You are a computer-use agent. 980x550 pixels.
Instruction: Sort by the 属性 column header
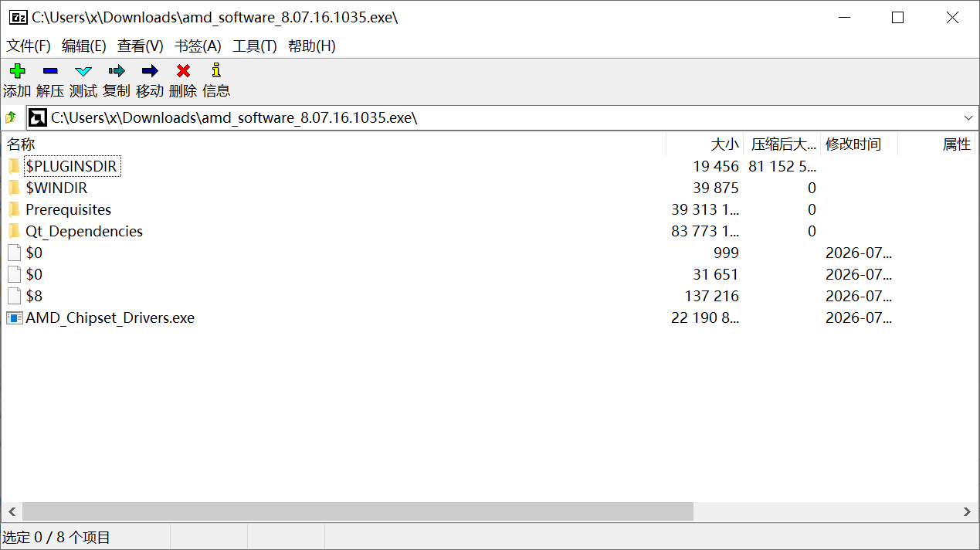click(936, 144)
